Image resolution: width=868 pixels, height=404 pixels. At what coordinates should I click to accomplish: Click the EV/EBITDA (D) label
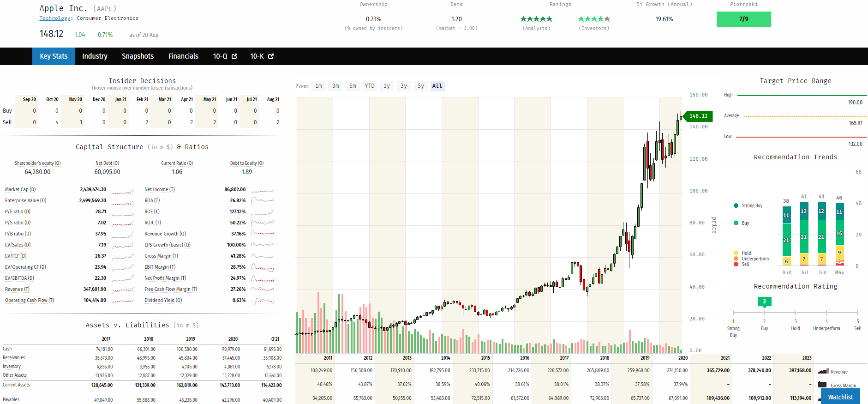(x=19, y=278)
